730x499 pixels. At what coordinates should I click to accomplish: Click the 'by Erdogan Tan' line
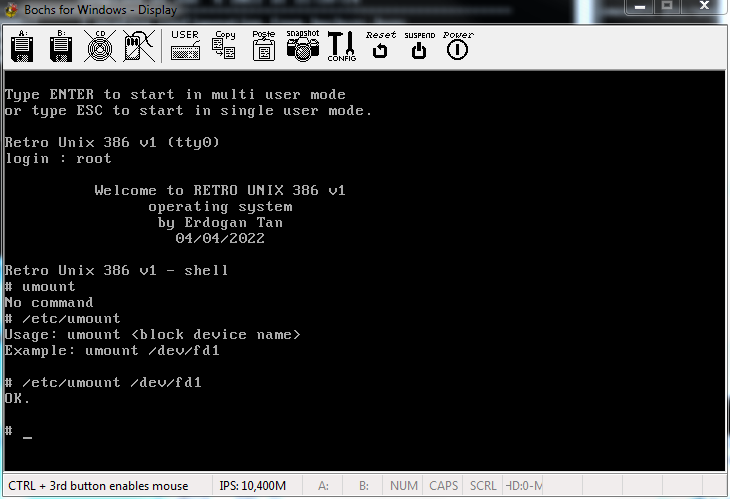[x=220, y=223]
